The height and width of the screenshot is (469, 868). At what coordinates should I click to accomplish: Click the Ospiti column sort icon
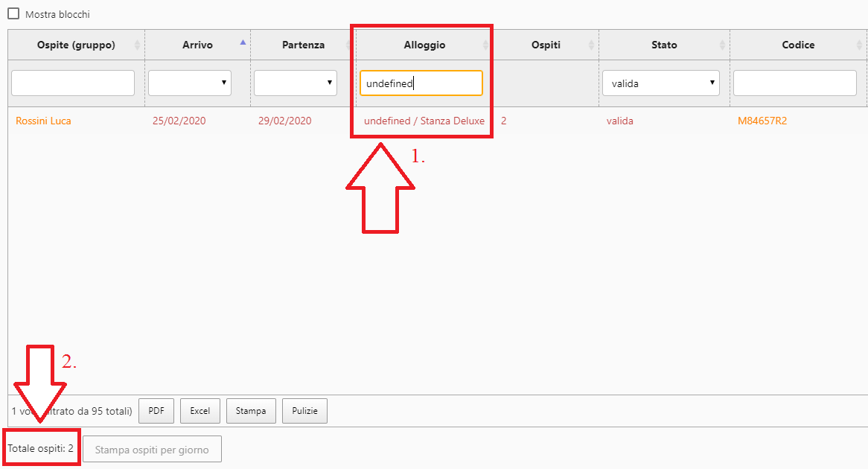591,45
